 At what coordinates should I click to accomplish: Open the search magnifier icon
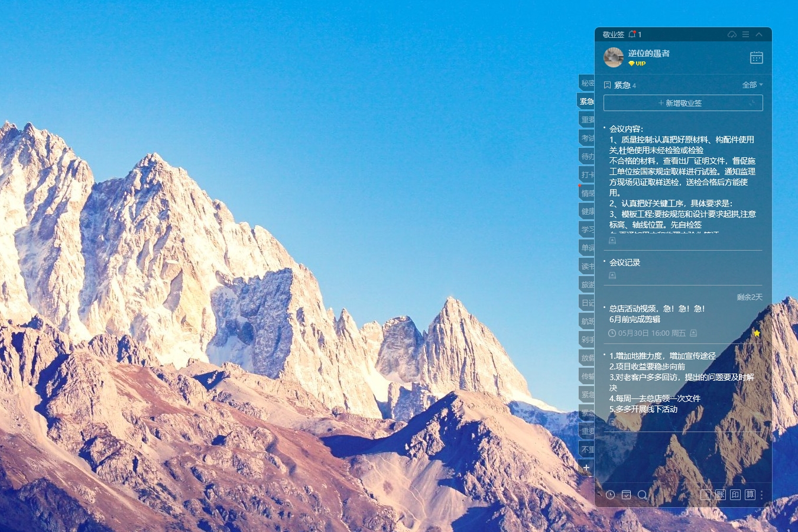(x=643, y=495)
